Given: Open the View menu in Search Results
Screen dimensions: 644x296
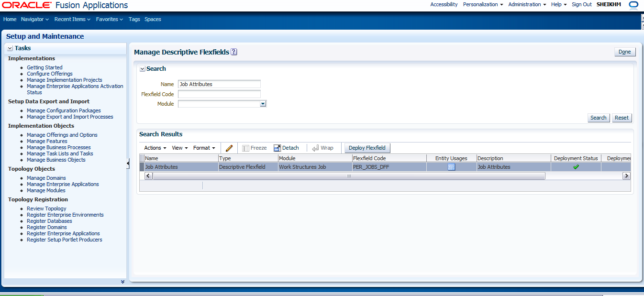Looking at the screenshot, I should tap(180, 148).
